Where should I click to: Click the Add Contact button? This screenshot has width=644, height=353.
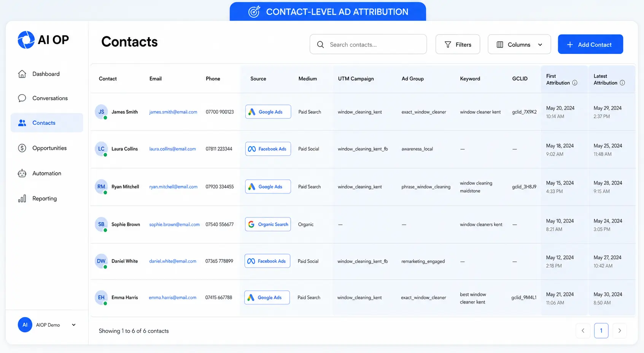[590, 44]
